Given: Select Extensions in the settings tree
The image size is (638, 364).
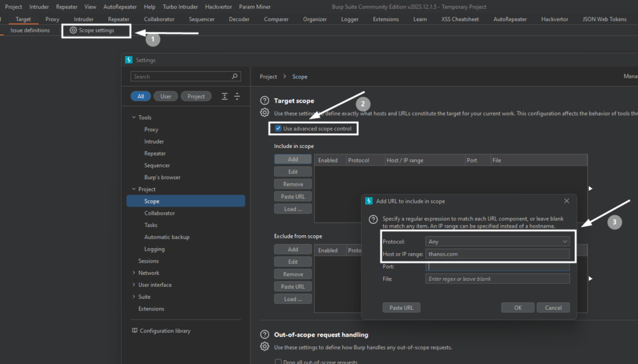Looking at the screenshot, I should click(x=151, y=309).
